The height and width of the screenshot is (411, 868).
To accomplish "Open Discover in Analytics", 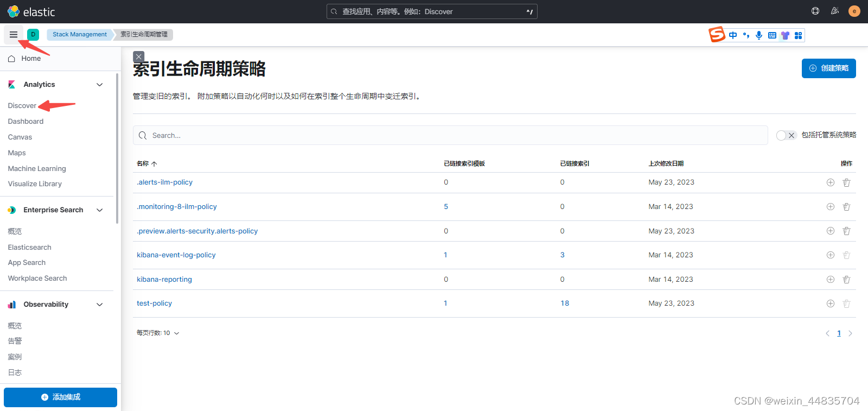I will [x=22, y=106].
